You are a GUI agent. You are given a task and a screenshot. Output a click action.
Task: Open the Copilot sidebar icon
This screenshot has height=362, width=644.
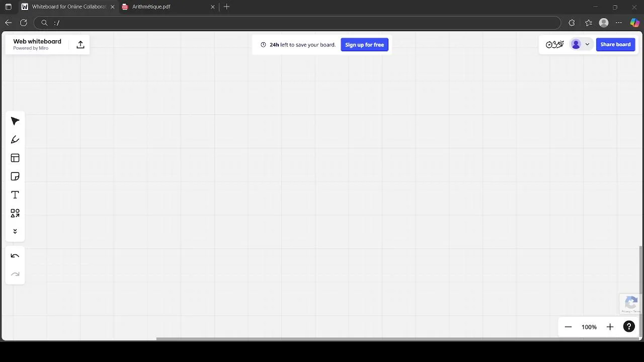point(635,23)
